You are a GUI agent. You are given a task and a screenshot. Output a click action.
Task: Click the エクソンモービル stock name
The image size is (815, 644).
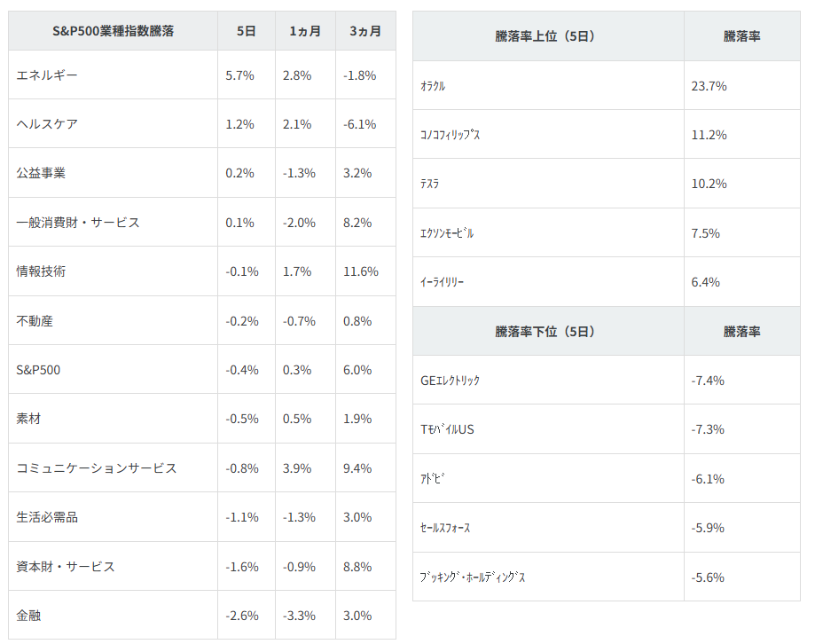(447, 233)
